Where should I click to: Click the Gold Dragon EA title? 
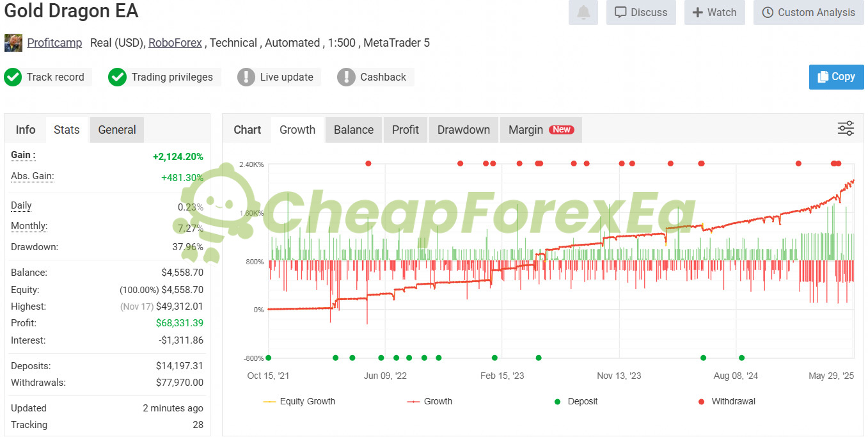coord(71,12)
